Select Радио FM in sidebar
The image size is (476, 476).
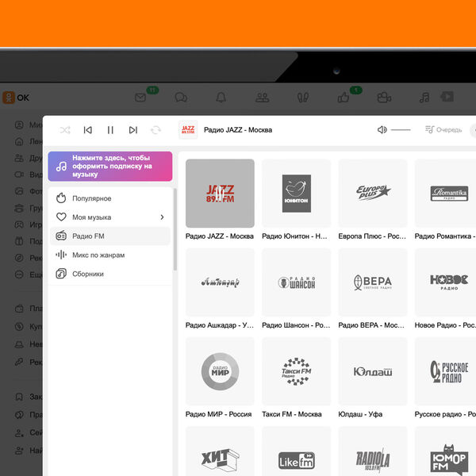[x=88, y=236]
